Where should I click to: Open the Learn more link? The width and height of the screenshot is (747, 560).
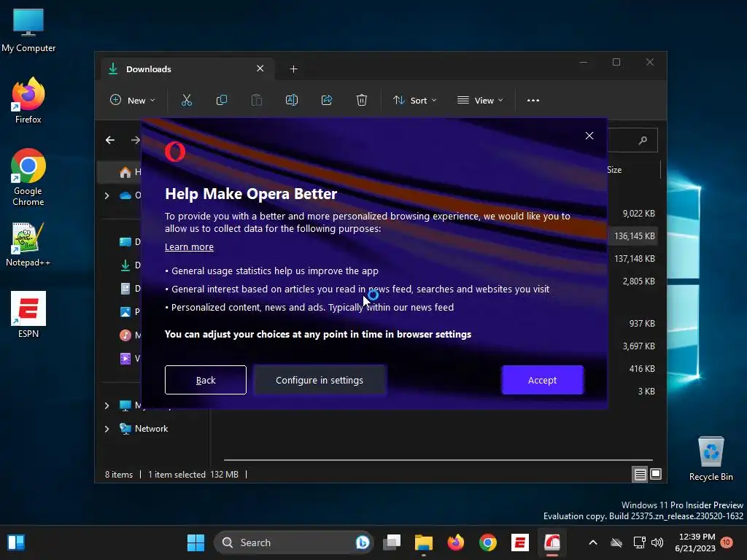[x=189, y=246]
